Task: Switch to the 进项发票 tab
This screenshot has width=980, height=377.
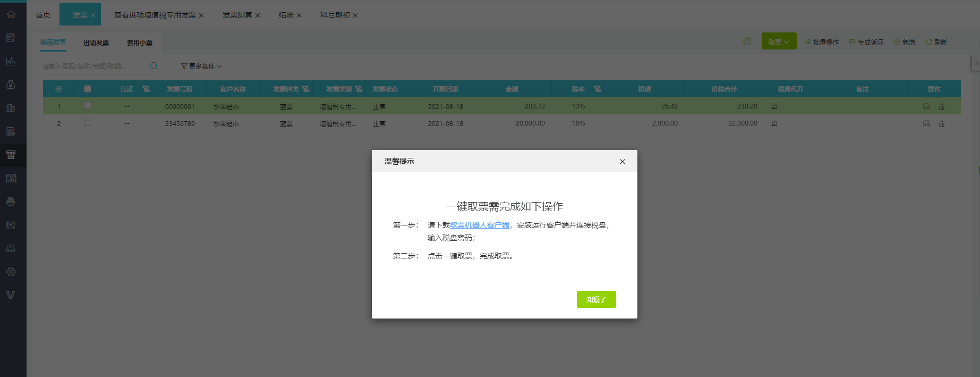Action: coord(96,43)
